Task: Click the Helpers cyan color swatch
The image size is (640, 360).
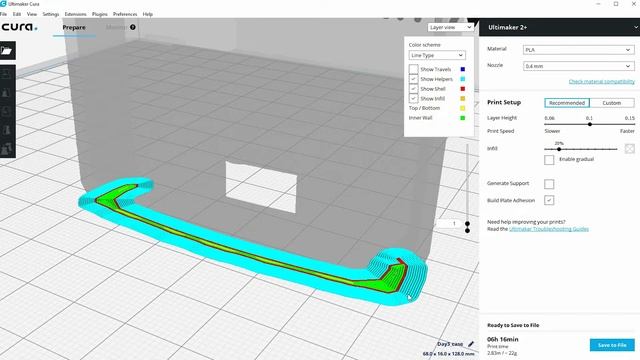Action: tap(462, 79)
